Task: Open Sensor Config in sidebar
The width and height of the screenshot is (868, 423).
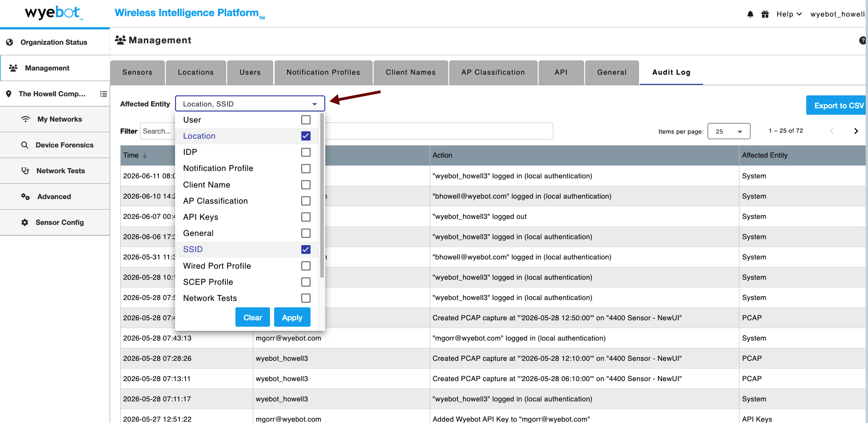Action: coord(55,223)
